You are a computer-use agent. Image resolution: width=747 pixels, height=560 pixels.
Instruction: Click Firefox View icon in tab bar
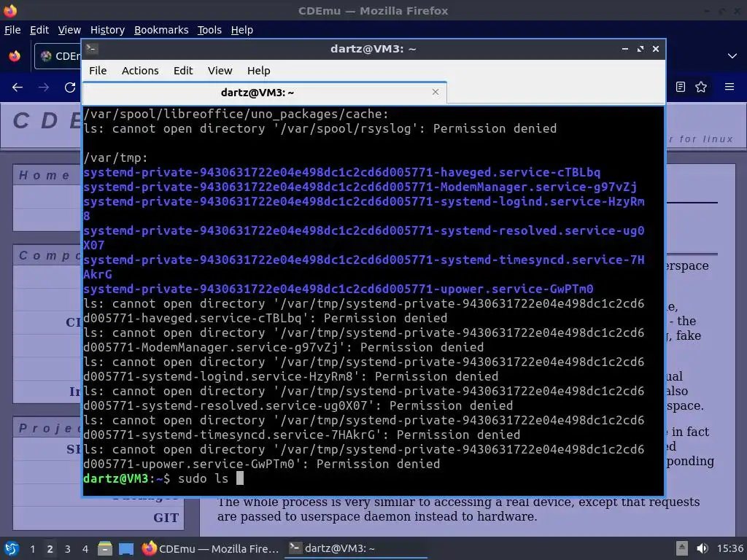coord(15,56)
